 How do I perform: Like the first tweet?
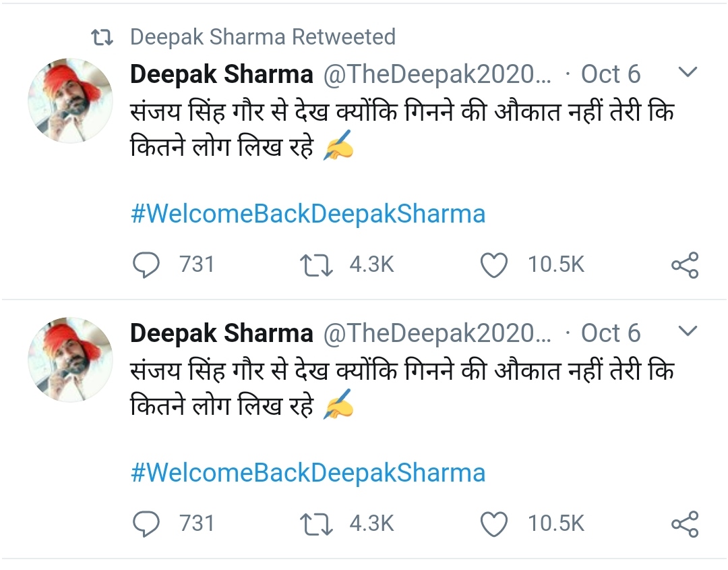pos(494,265)
